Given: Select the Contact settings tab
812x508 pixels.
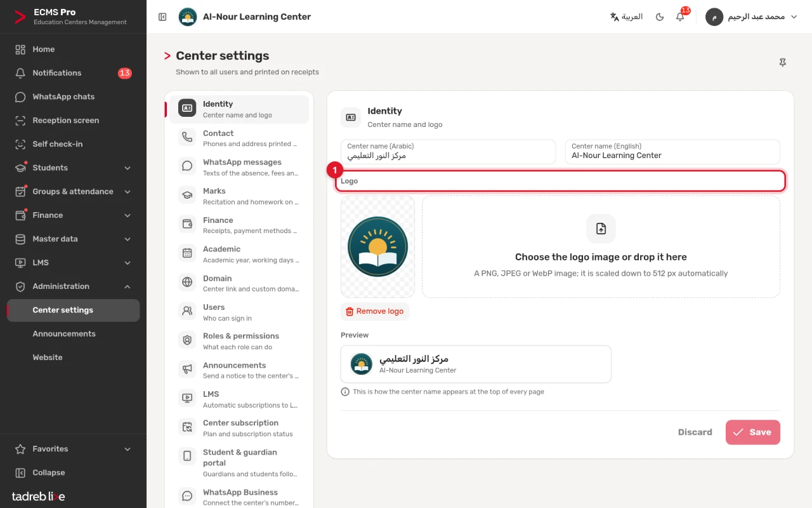Looking at the screenshot, I should [239, 138].
